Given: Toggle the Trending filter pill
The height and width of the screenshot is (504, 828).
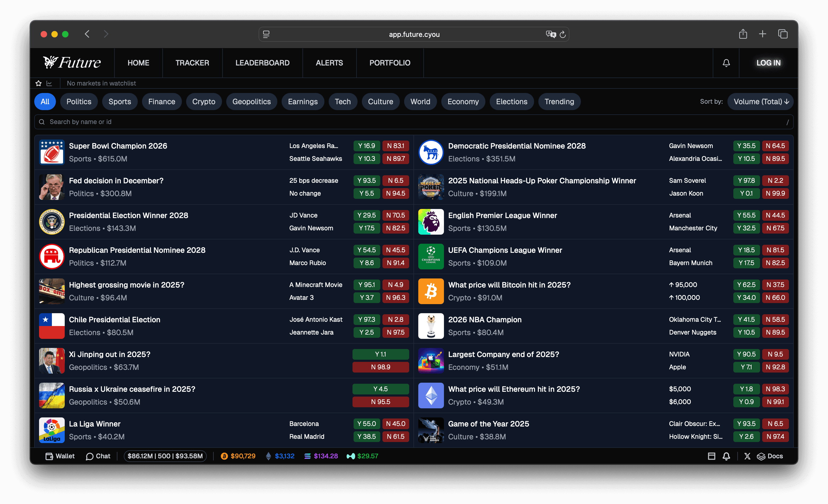Looking at the screenshot, I should click(x=559, y=101).
